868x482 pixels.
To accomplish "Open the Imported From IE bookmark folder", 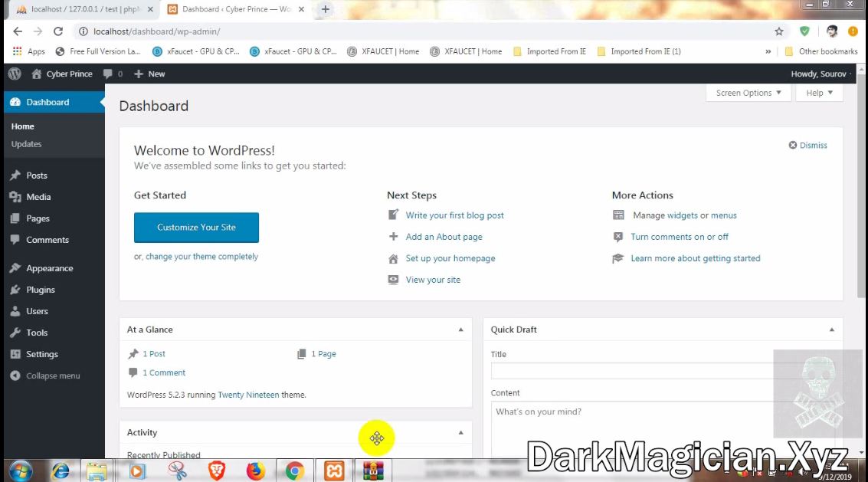I will [550, 51].
